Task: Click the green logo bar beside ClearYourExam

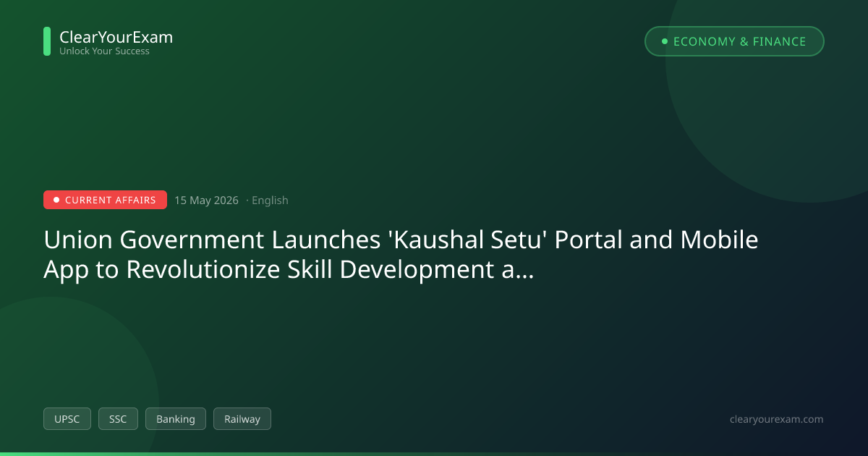Action: [x=47, y=41]
